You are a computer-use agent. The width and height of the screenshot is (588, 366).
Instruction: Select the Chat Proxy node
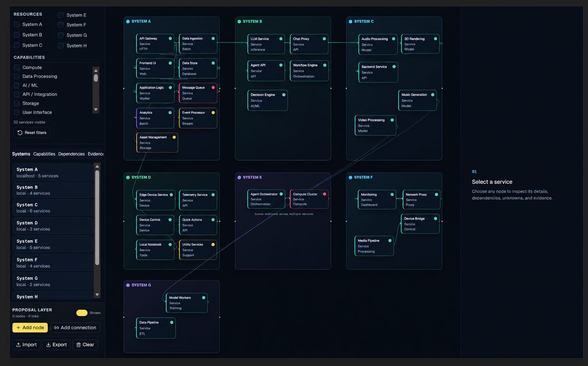point(309,44)
